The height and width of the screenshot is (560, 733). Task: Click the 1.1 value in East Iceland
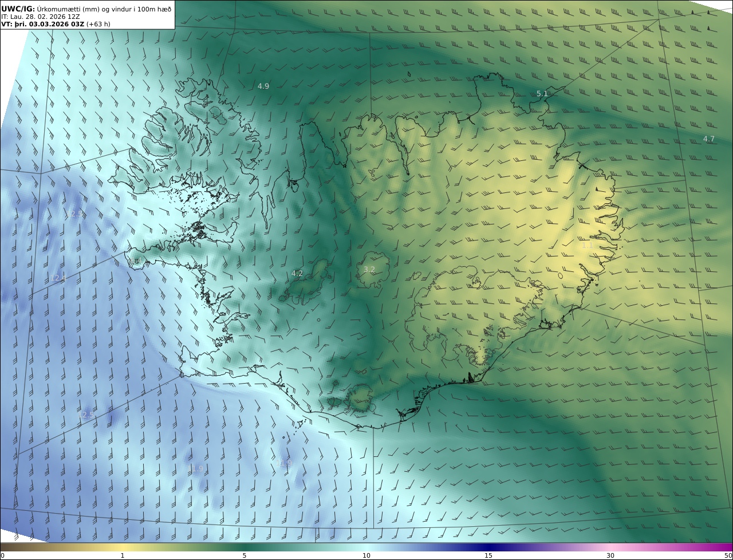(588, 245)
